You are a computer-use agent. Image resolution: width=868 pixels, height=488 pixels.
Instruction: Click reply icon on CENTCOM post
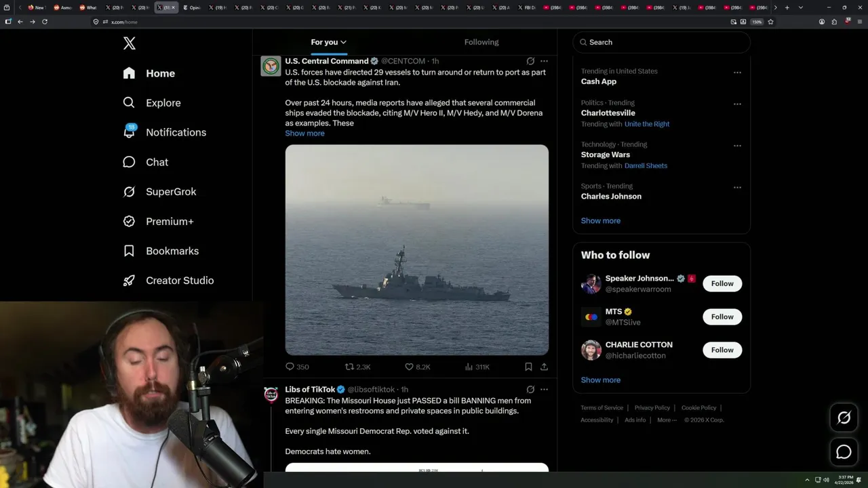[x=290, y=367]
